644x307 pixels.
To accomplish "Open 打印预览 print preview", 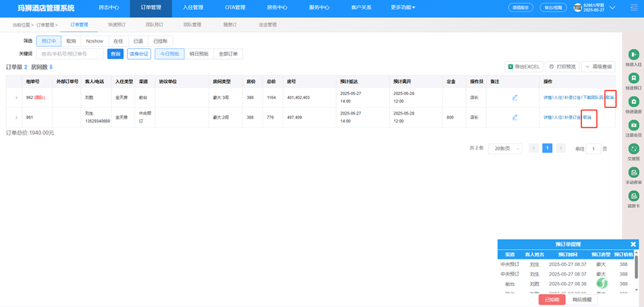I will coord(562,67).
